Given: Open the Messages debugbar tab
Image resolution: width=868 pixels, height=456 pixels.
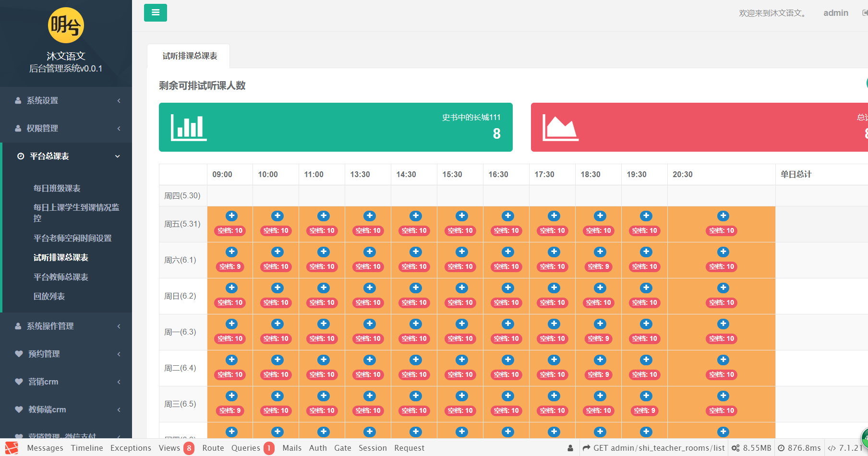Looking at the screenshot, I should (45, 448).
